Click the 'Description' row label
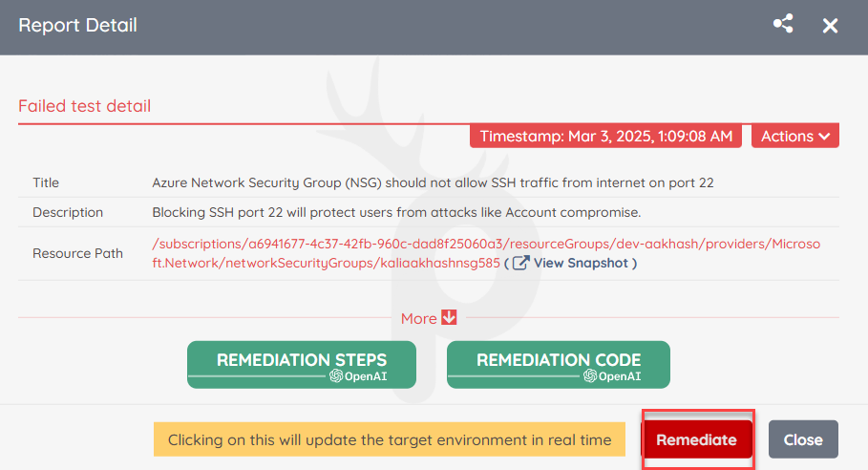868x470 pixels. point(68,213)
